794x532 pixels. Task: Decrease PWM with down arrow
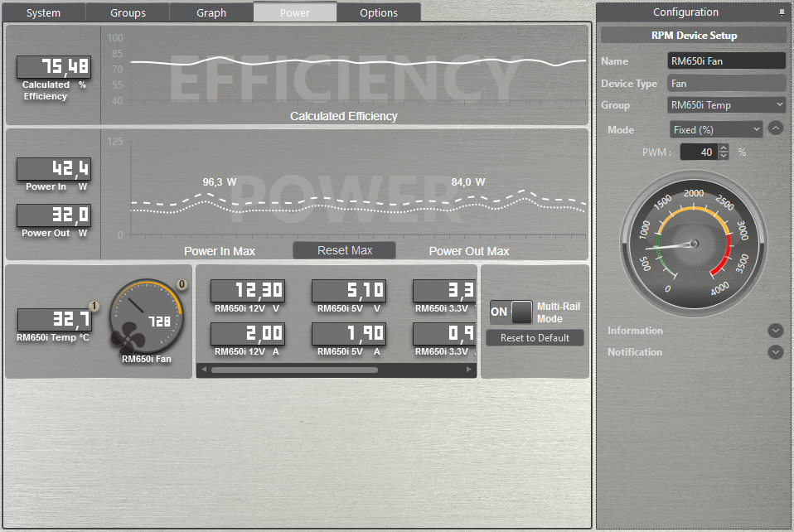[x=724, y=156]
